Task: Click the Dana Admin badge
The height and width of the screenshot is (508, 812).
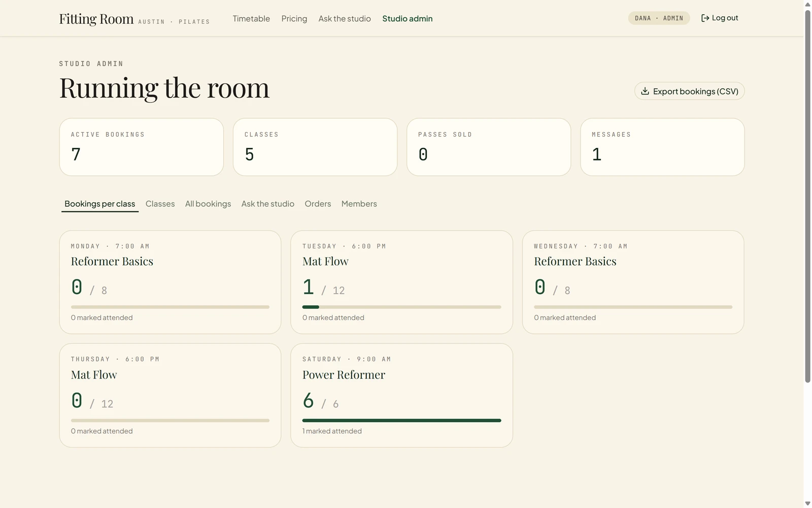Action: click(x=659, y=18)
